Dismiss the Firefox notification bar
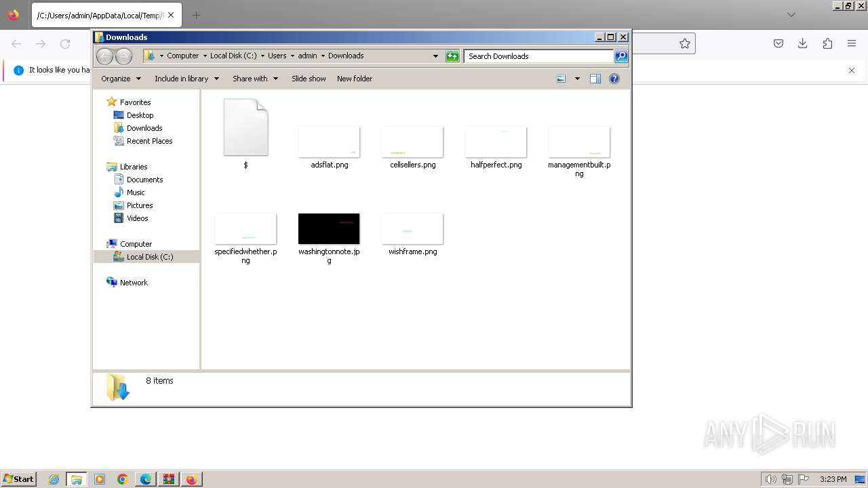Screen dimensions: 868x488 coord(852,70)
